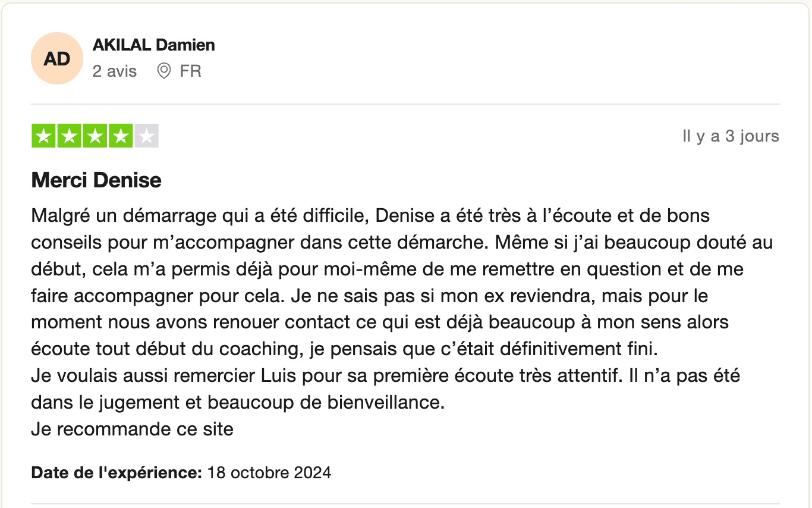Click the word "bienveillance" in the review
The width and height of the screenshot is (812, 508).
coord(385,403)
